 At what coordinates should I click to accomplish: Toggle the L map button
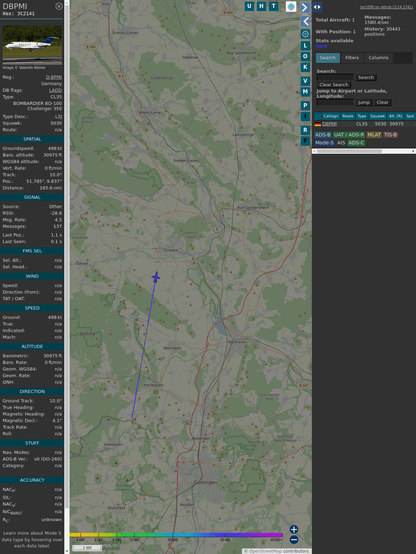tap(305, 46)
